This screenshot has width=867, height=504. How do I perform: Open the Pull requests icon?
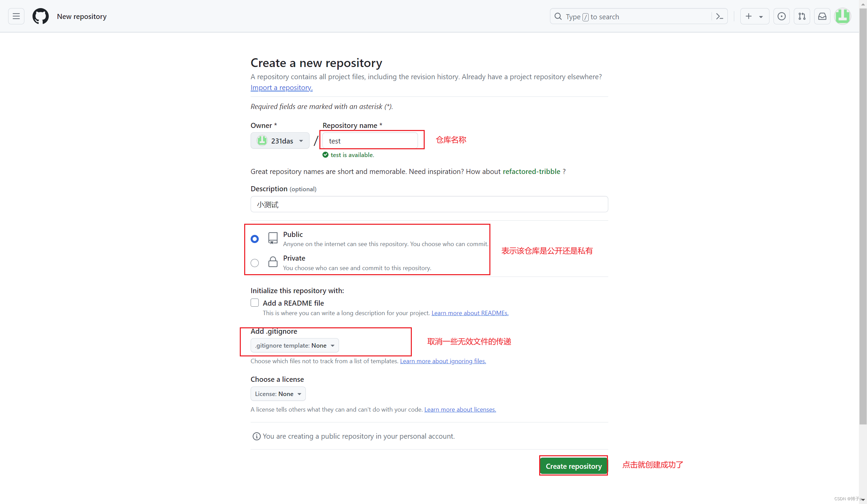pyautogui.click(x=802, y=16)
